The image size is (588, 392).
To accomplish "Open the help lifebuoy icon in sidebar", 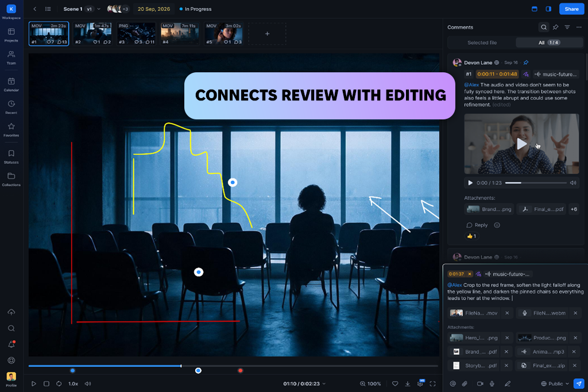I will pyautogui.click(x=11, y=360).
